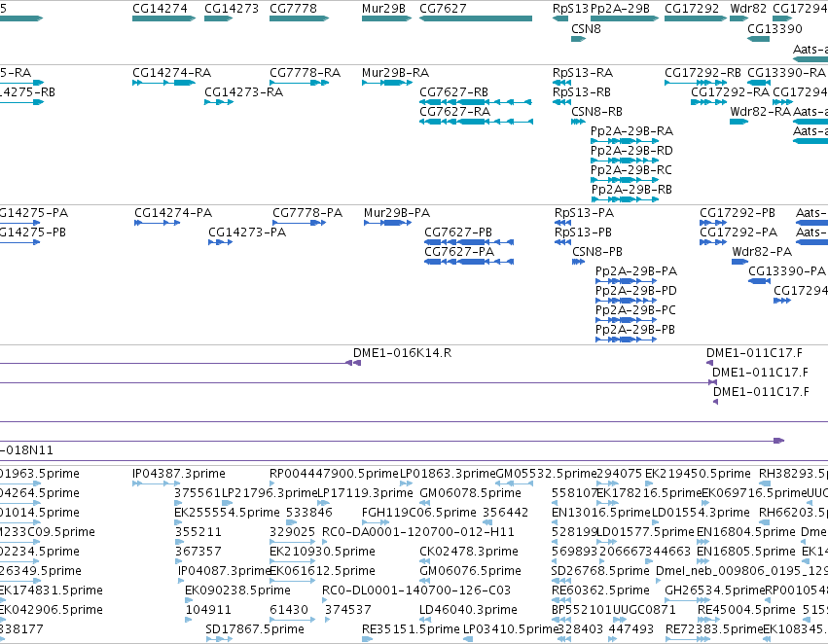828x644 pixels.
Task: Click the CSN8 gene label
Action: click(586, 28)
